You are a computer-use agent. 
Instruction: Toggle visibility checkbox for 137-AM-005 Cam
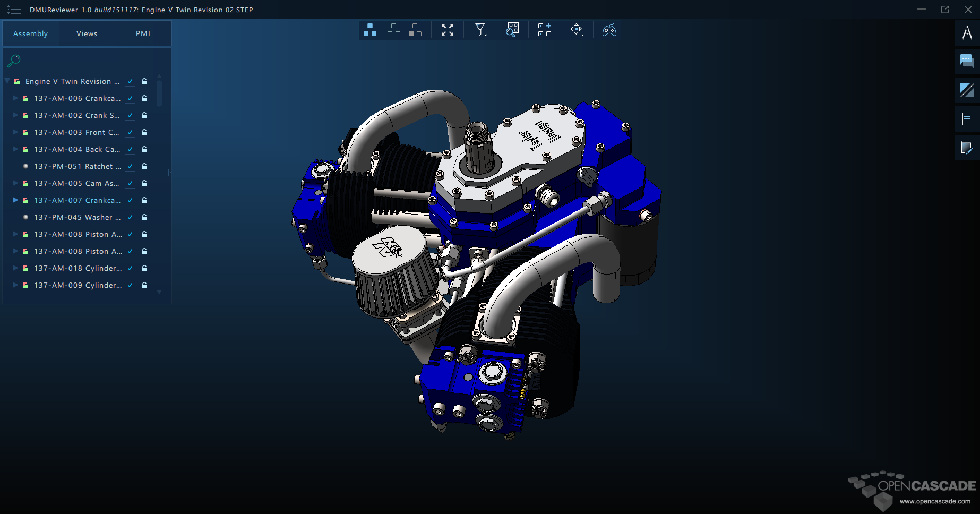coord(130,183)
